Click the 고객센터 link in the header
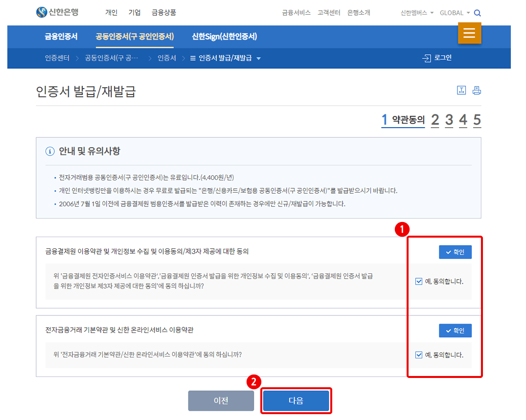This screenshot has height=420, width=526. click(328, 13)
